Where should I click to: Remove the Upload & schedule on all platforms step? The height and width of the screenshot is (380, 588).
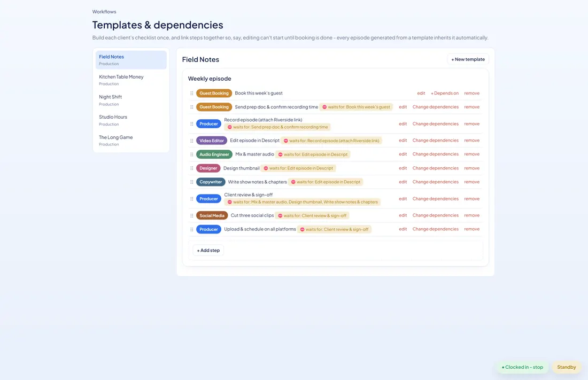[x=472, y=229]
